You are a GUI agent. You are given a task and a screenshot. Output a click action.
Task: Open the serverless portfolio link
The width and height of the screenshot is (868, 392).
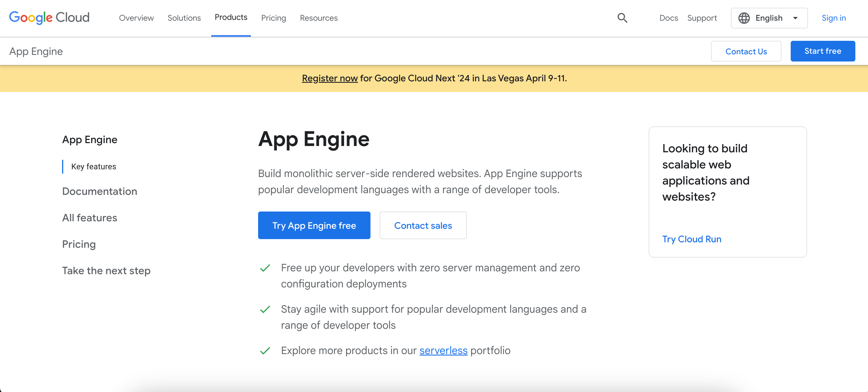[443, 351]
